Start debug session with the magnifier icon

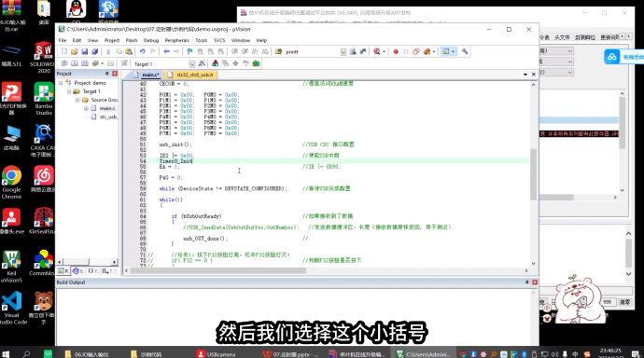coord(377,51)
